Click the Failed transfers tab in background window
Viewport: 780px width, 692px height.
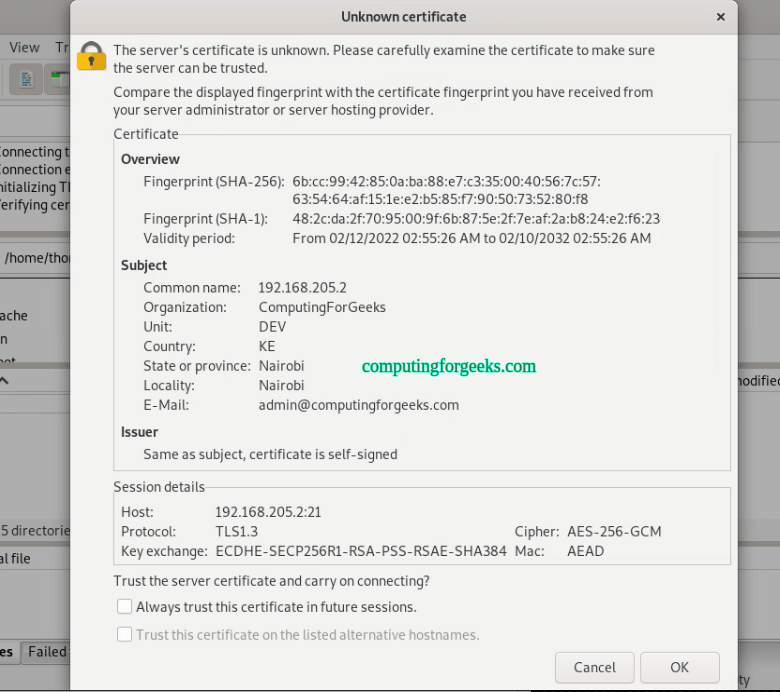coord(47,652)
